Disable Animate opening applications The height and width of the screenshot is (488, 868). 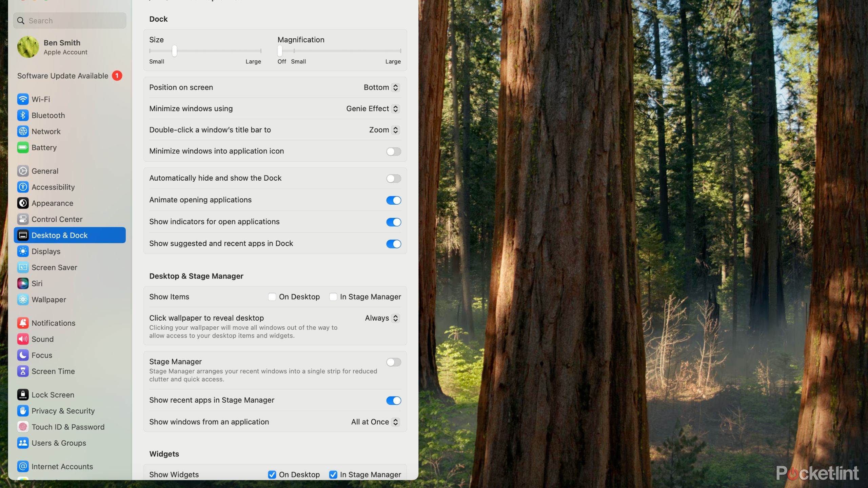click(x=393, y=200)
